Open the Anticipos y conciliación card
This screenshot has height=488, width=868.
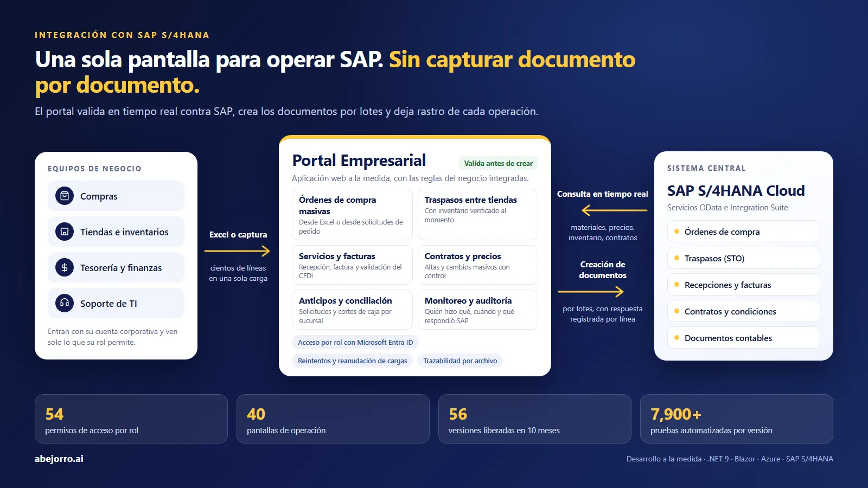point(352,310)
